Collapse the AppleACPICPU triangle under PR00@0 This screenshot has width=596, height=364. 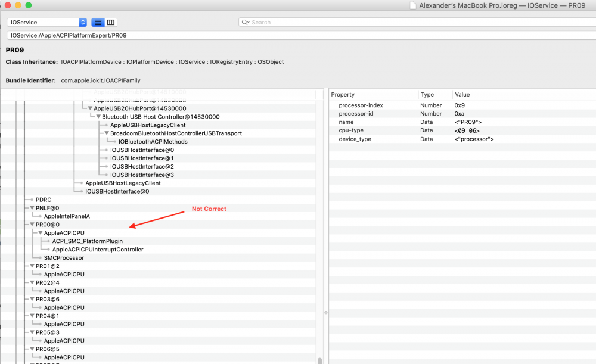pos(41,232)
